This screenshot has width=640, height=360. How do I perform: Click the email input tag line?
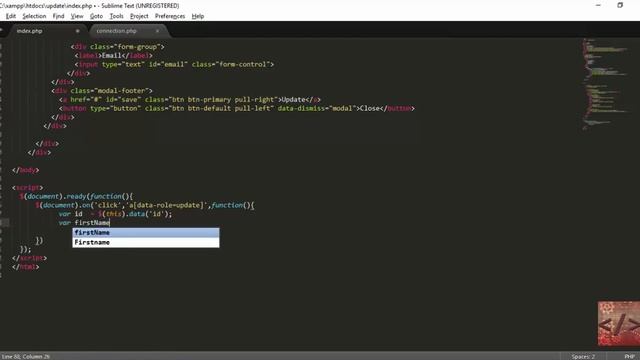click(174, 64)
